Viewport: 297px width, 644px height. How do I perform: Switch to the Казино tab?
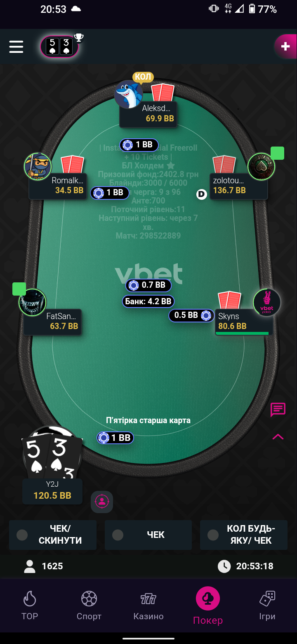148,605
